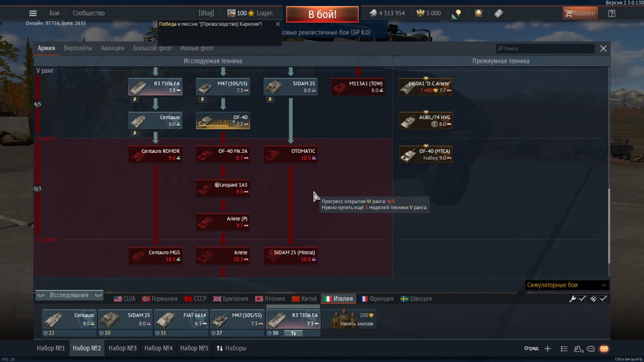
Task: Open the squad list icon
Action: point(564,348)
